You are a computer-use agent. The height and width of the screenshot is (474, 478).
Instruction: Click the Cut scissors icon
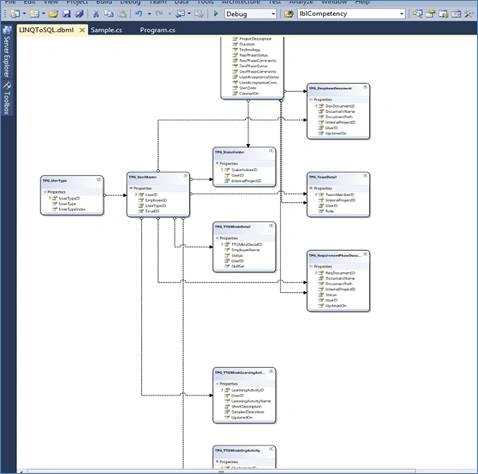[x=96, y=14]
